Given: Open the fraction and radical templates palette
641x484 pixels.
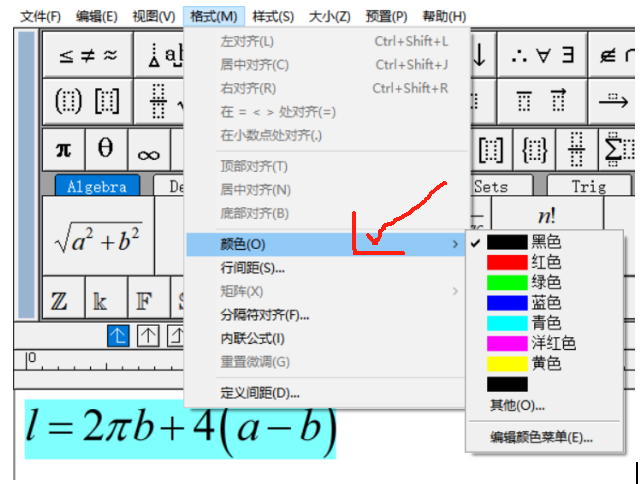Looking at the screenshot, I should pyautogui.click(x=159, y=101).
